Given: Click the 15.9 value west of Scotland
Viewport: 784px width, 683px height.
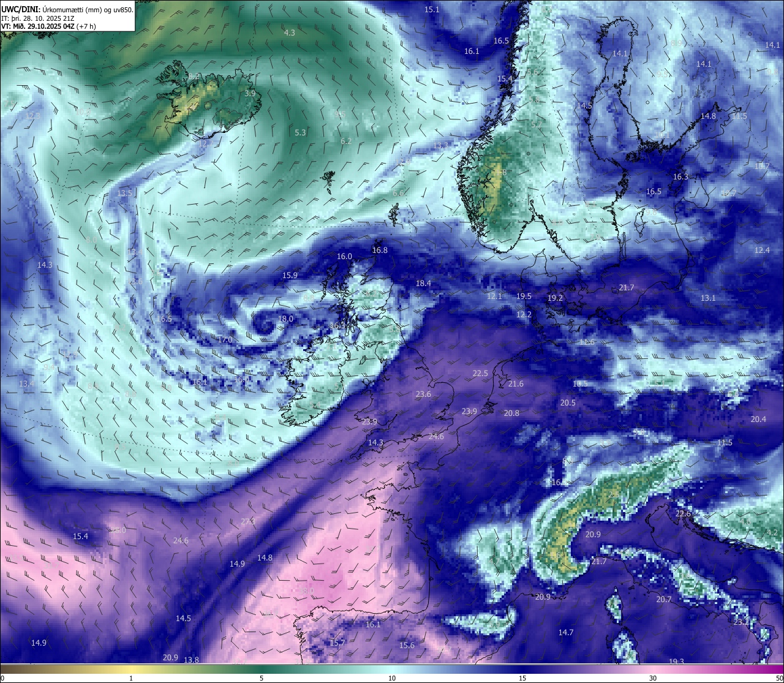Looking at the screenshot, I should coord(290,276).
